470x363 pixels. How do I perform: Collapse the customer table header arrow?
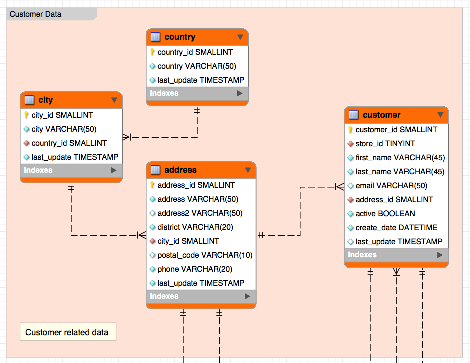pos(440,115)
